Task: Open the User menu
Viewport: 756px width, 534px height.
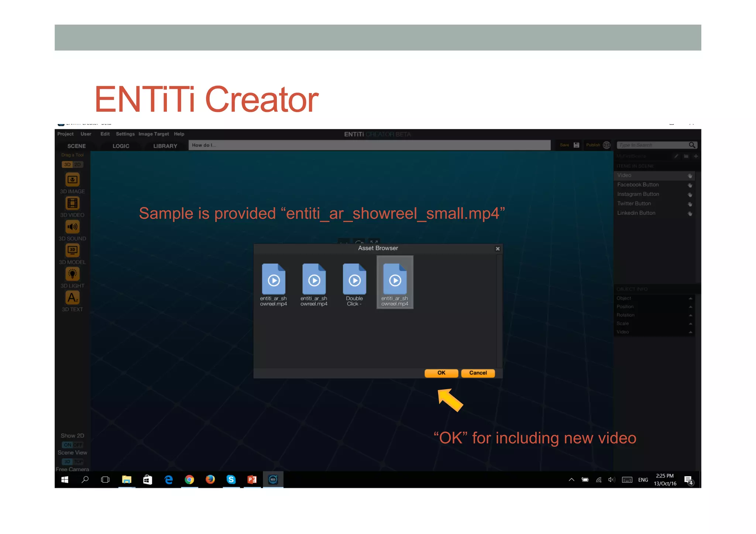Action: (x=86, y=134)
